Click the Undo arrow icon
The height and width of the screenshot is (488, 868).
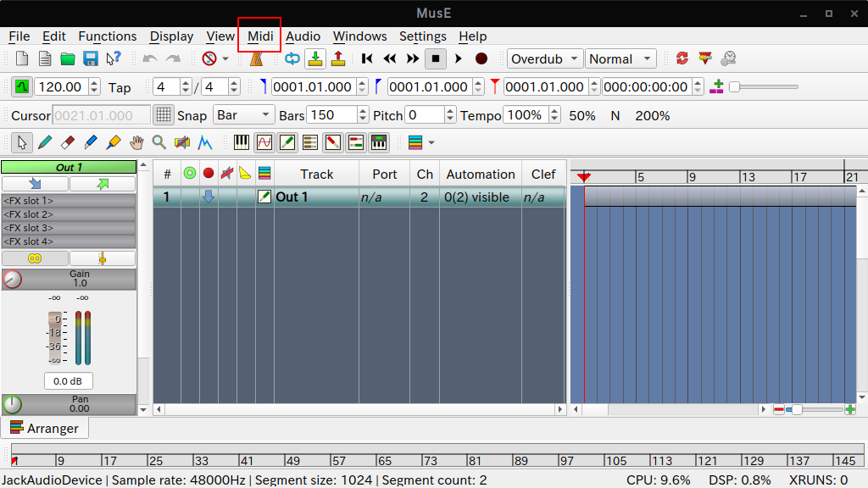[150, 58]
